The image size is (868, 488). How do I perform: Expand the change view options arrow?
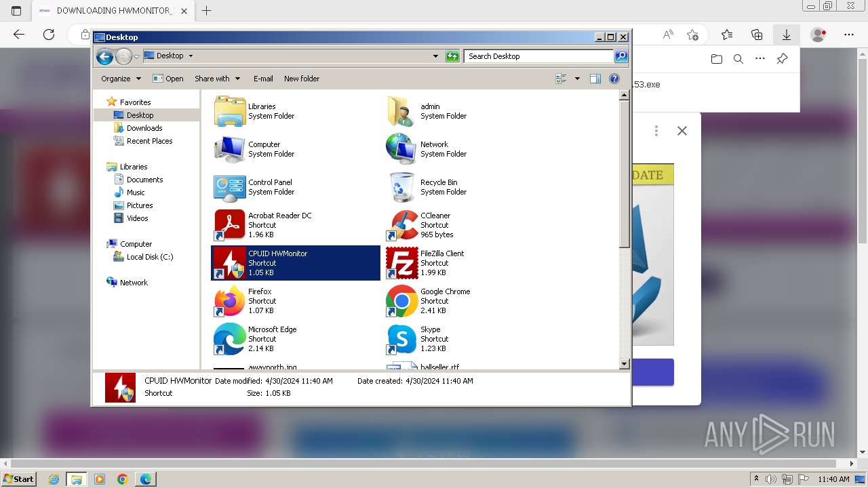[577, 79]
